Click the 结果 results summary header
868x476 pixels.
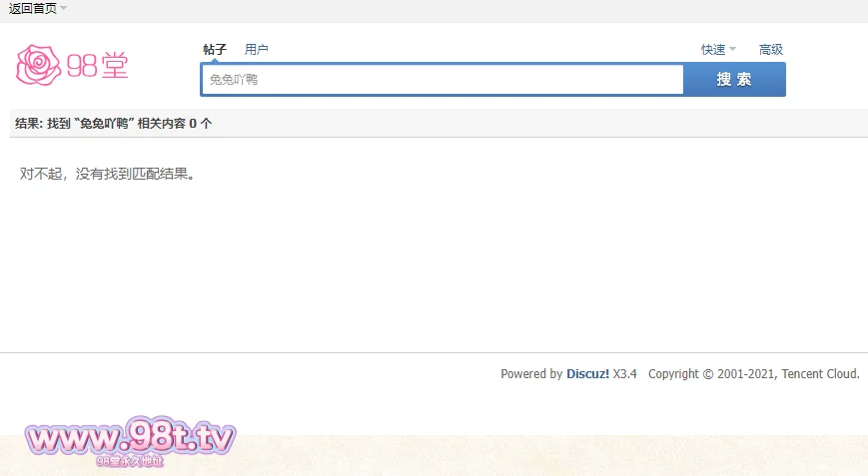(113, 124)
